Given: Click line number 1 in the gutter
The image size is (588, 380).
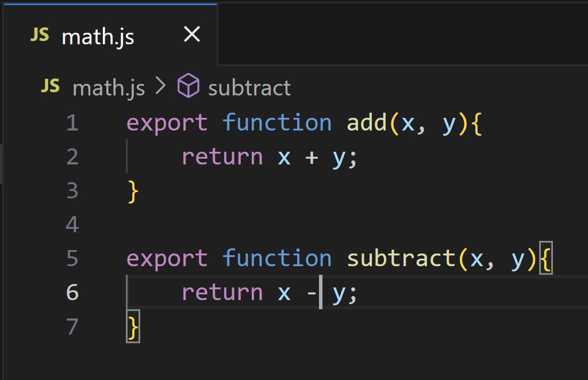Looking at the screenshot, I should click(x=72, y=123).
